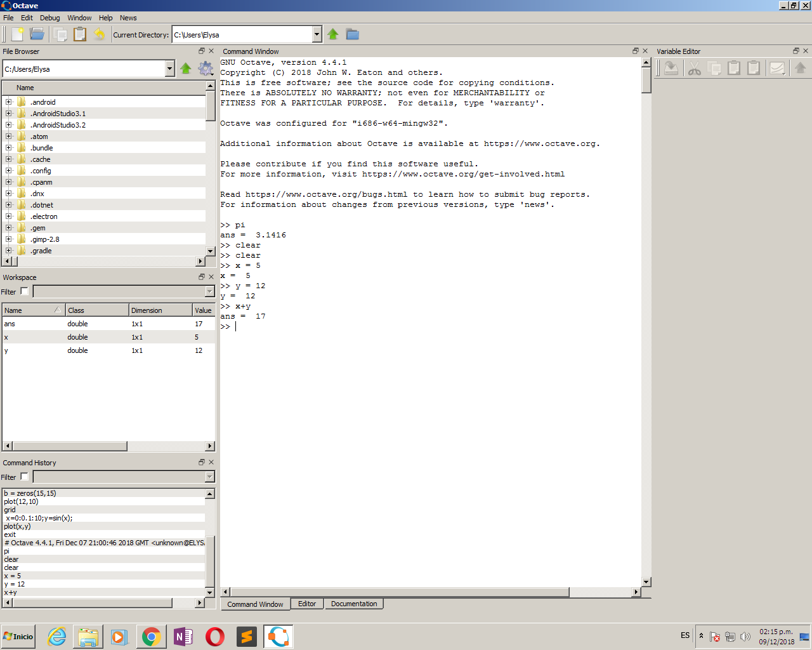
Task: Select the Command Window tab at the bottom
Action: coord(255,604)
